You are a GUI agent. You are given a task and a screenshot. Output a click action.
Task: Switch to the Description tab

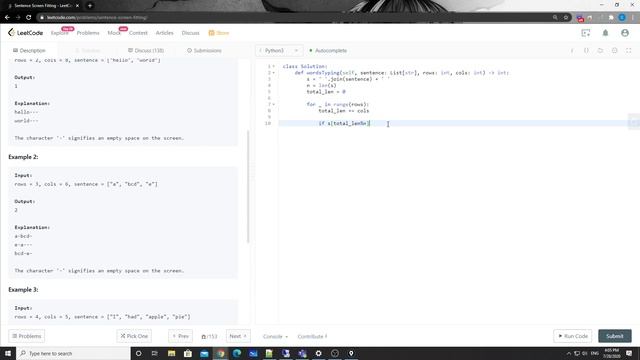coord(29,51)
